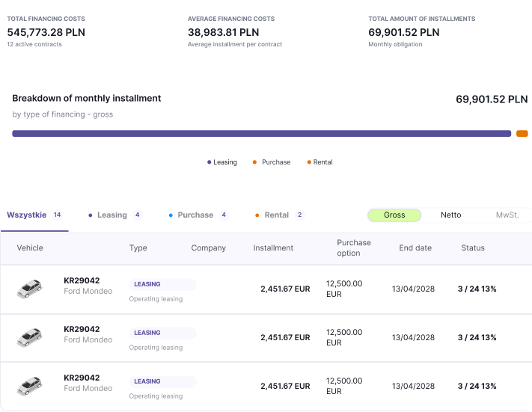Sort by Vehicle column header
This screenshot has width=532, height=412.
point(30,248)
